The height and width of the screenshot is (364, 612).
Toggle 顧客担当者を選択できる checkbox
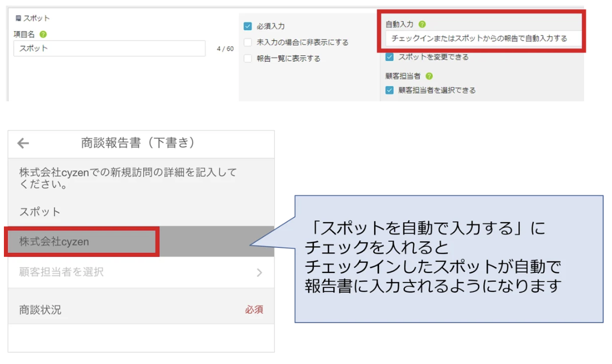(390, 90)
